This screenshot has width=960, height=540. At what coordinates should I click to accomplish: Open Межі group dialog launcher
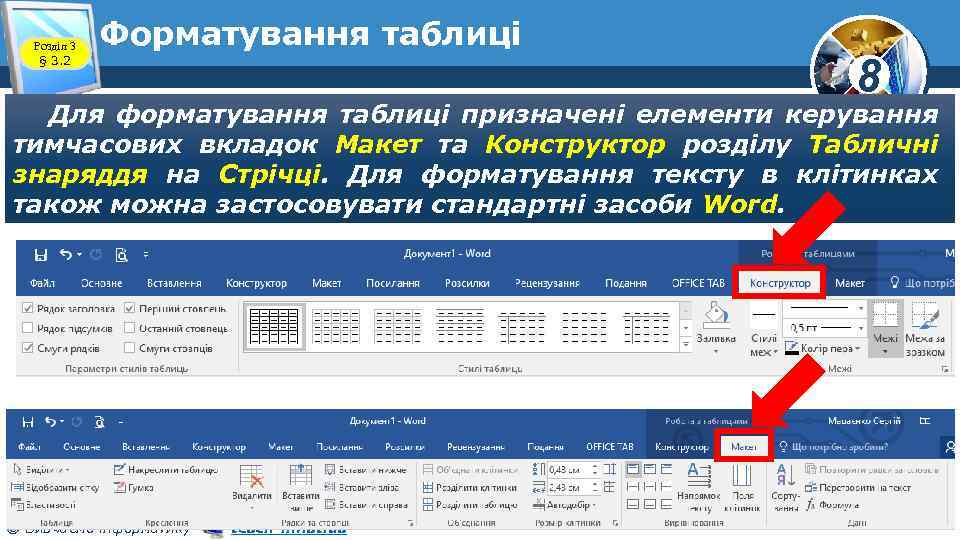coord(945,369)
